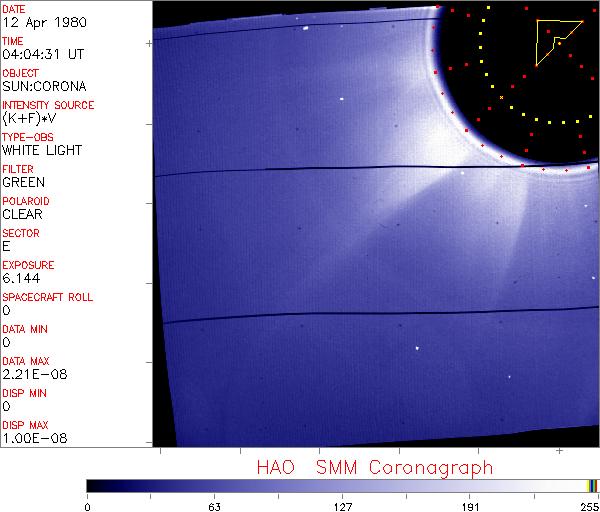Select the 0 under DATA MIN

click(x=6, y=342)
